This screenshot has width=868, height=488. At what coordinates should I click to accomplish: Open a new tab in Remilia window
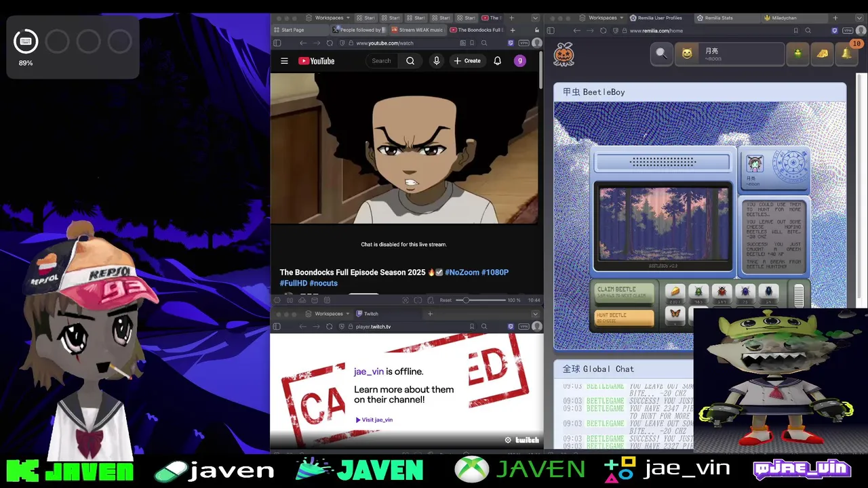(x=835, y=18)
